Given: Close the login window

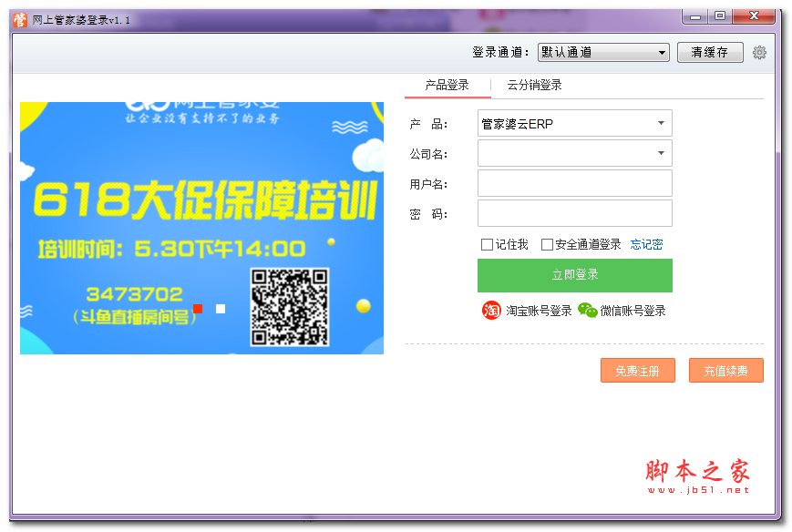Looking at the screenshot, I should click(754, 16).
